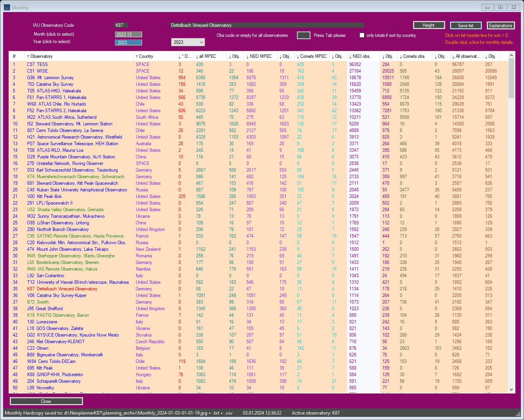Click scrollbar up arrow of the list

click(x=511, y=56)
